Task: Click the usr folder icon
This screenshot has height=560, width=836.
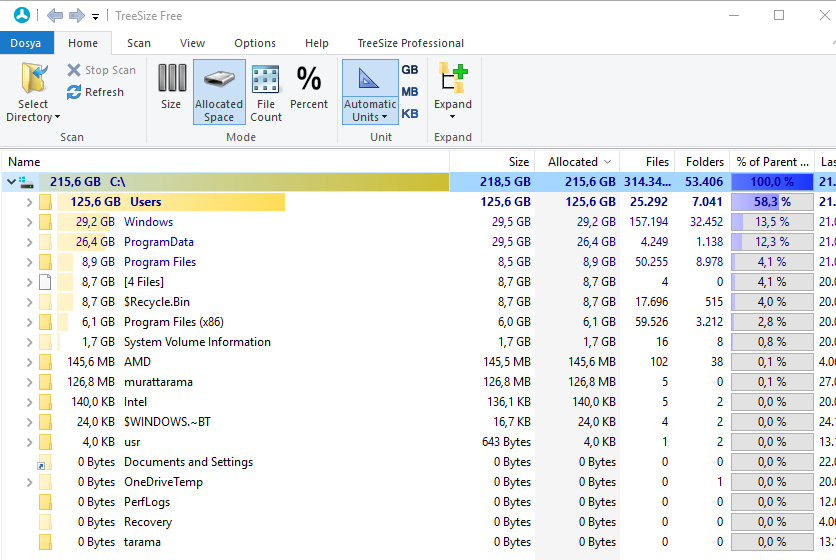Action: click(x=45, y=442)
